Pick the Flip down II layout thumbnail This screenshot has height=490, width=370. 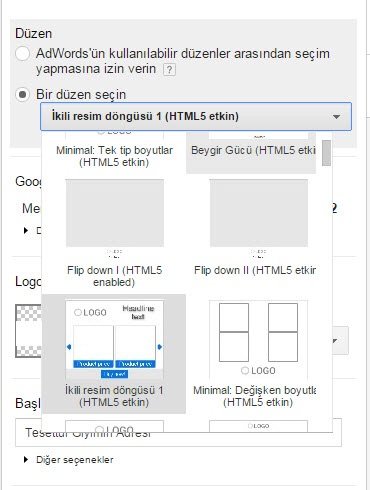pos(259,213)
